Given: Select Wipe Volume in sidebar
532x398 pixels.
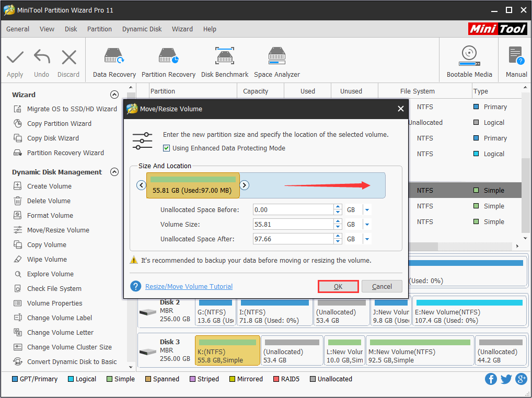Looking at the screenshot, I should tap(40, 259).
